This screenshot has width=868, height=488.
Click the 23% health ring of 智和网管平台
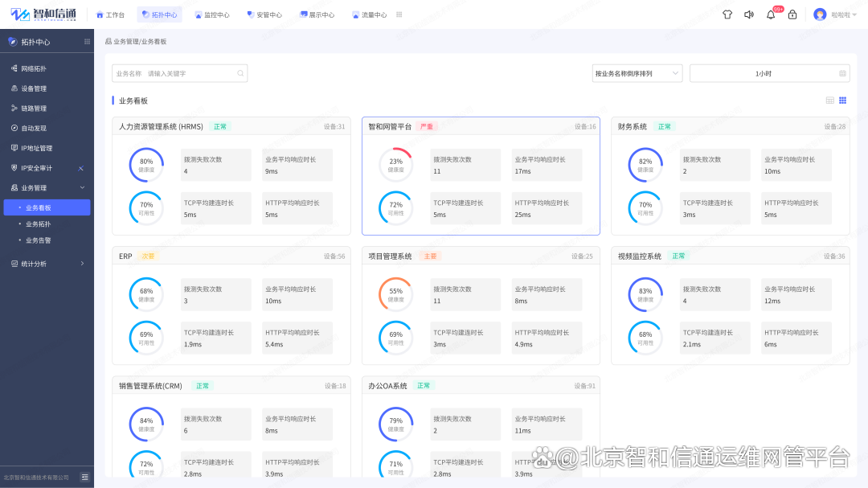point(395,164)
